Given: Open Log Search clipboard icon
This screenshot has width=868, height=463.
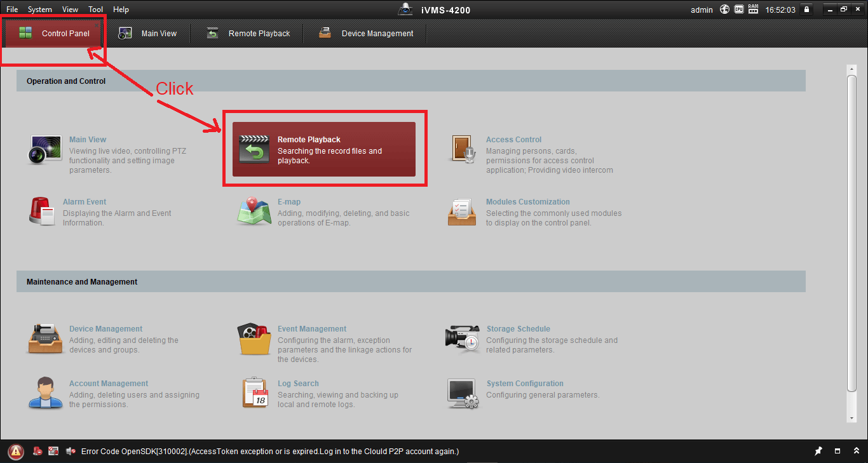Looking at the screenshot, I should click(x=255, y=393).
